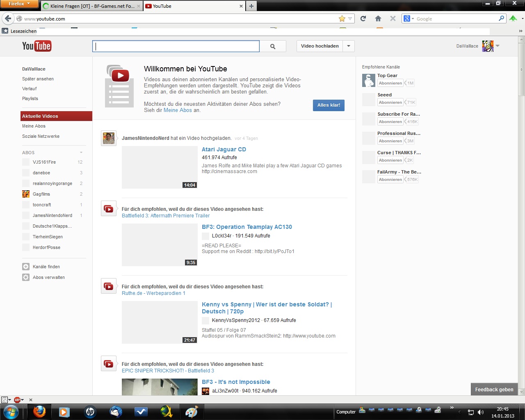
Task: Open a new tab with plus button
Action: coord(251,6)
